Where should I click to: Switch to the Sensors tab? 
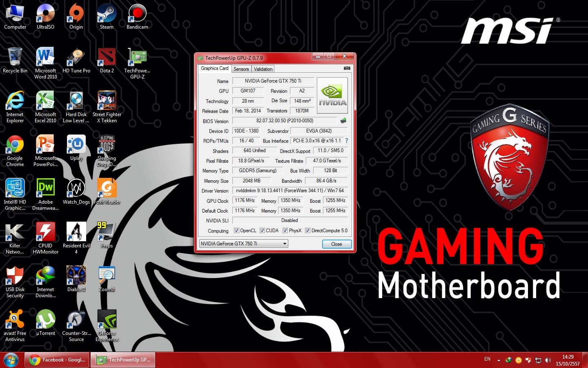pos(241,69)
